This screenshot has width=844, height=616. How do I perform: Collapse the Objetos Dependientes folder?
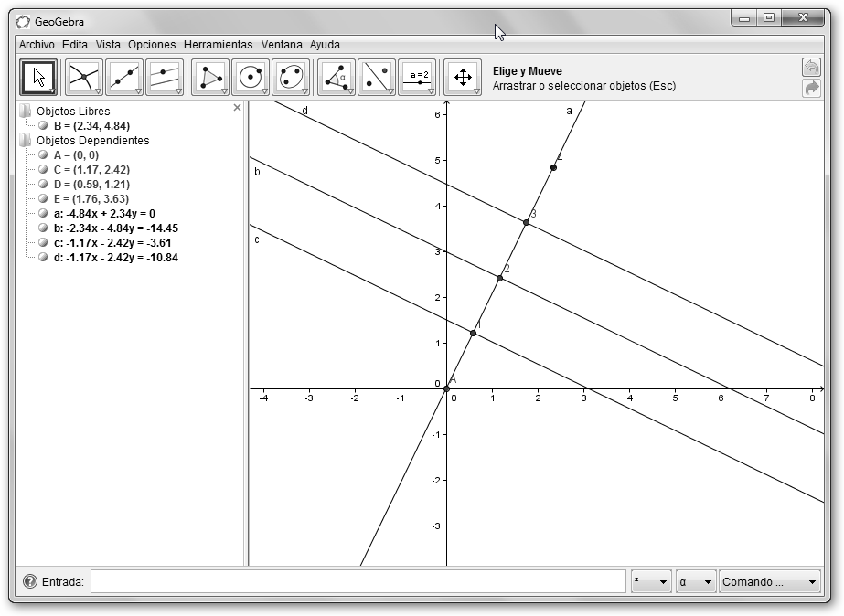pyautogui.click(x=25, y=141)
